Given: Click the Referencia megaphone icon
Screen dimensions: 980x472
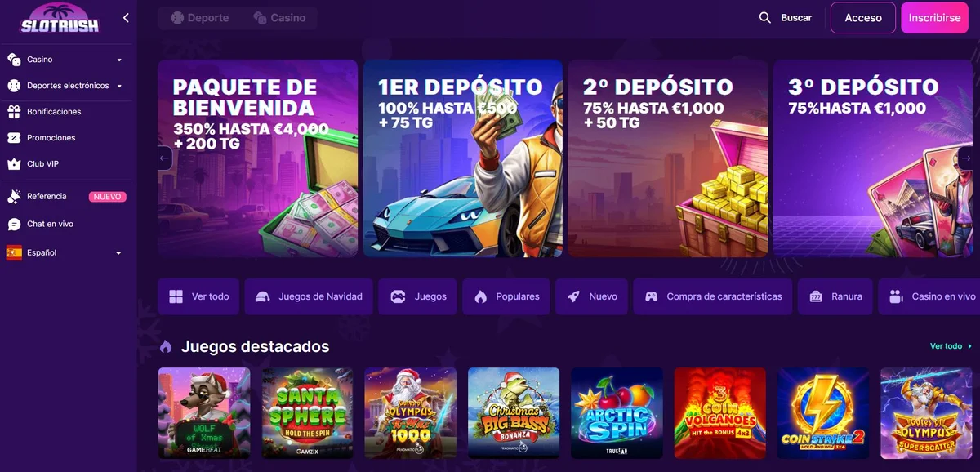Looking at the screenshot, I should click(x=14, y=197).
